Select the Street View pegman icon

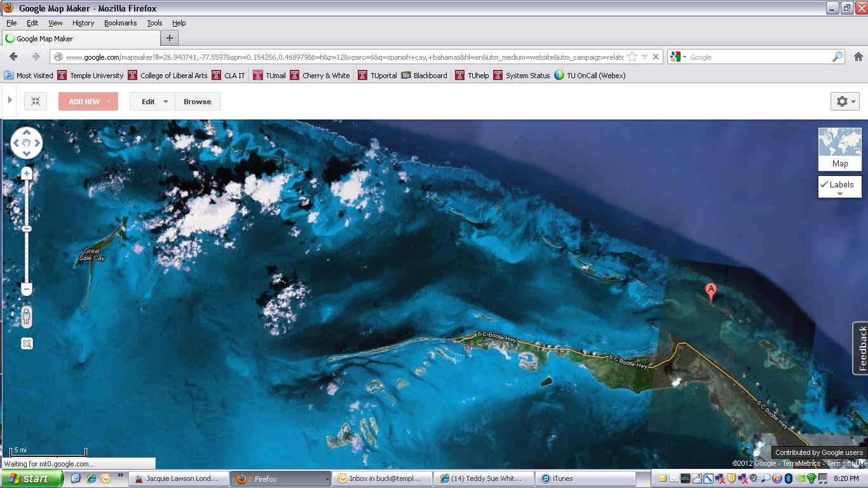click(x=27, y=316)
